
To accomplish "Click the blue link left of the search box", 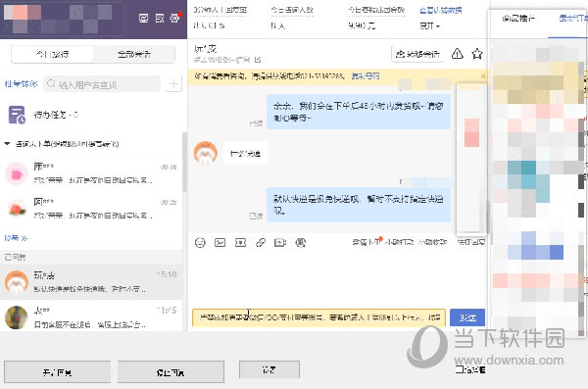I will (x=21, y=84).
